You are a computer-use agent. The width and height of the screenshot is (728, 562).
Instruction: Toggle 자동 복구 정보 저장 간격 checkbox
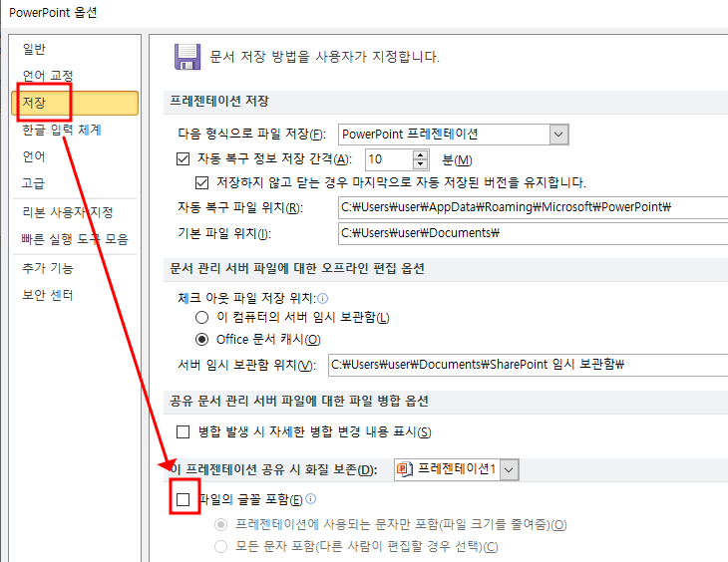[x=182, y=159]
